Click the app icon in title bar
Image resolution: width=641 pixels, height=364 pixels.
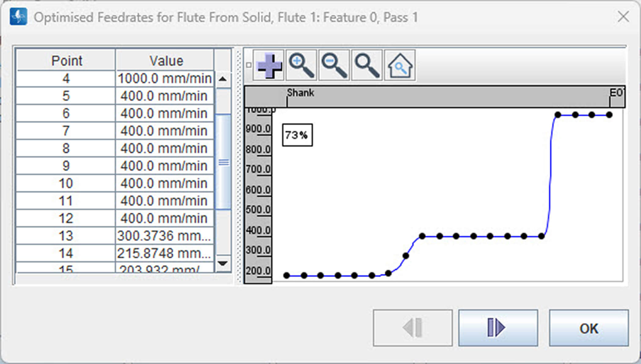[18, 17]
